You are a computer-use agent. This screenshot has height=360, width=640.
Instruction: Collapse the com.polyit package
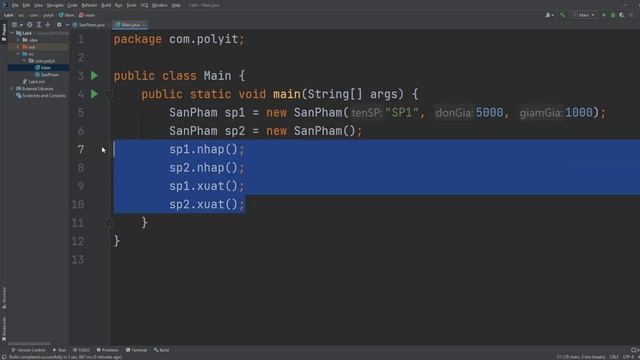[24, 61]
